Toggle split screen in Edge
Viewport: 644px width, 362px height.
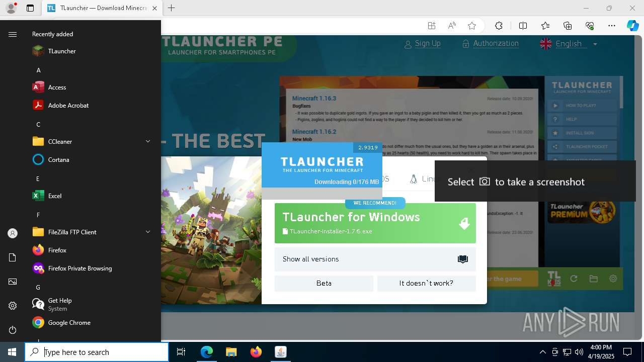pyautogui.click(x=523, y=26)
